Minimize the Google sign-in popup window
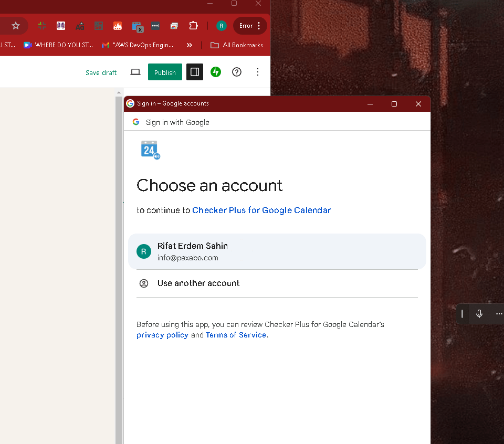Screen dimensions: 504x444 point(370,104)
